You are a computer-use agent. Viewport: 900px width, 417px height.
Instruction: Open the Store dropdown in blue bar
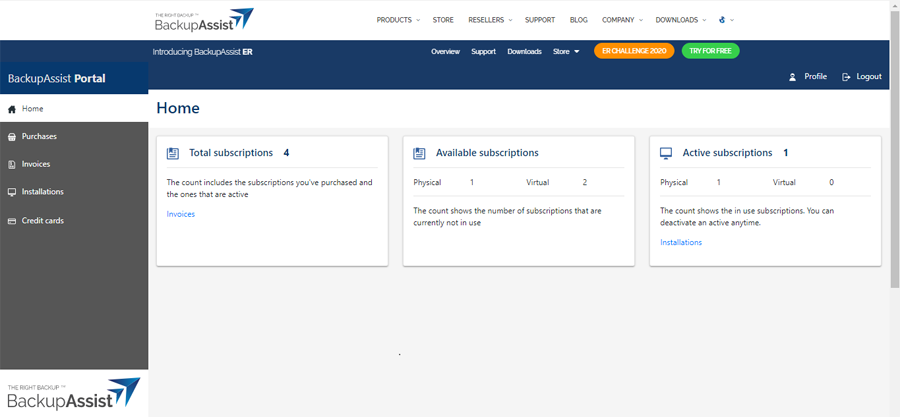566,52
